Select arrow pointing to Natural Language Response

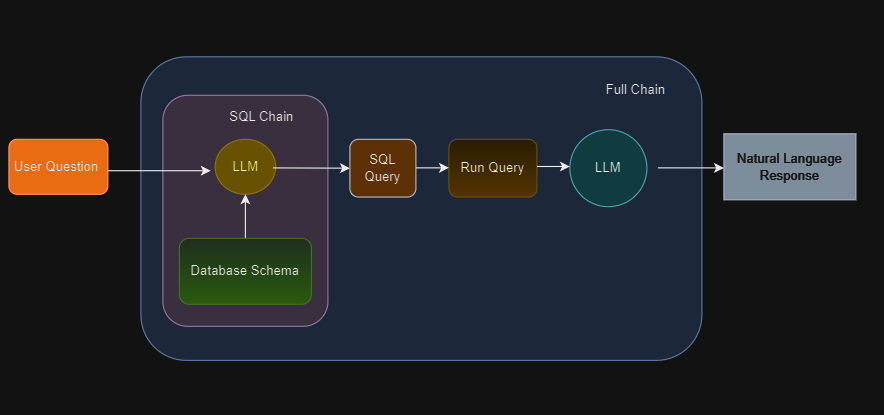[688, 168]
